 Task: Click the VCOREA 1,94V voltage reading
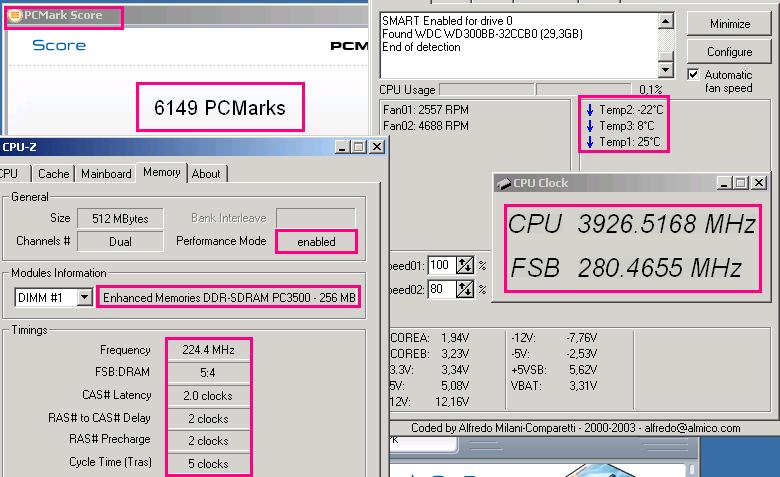click(430, 338)
